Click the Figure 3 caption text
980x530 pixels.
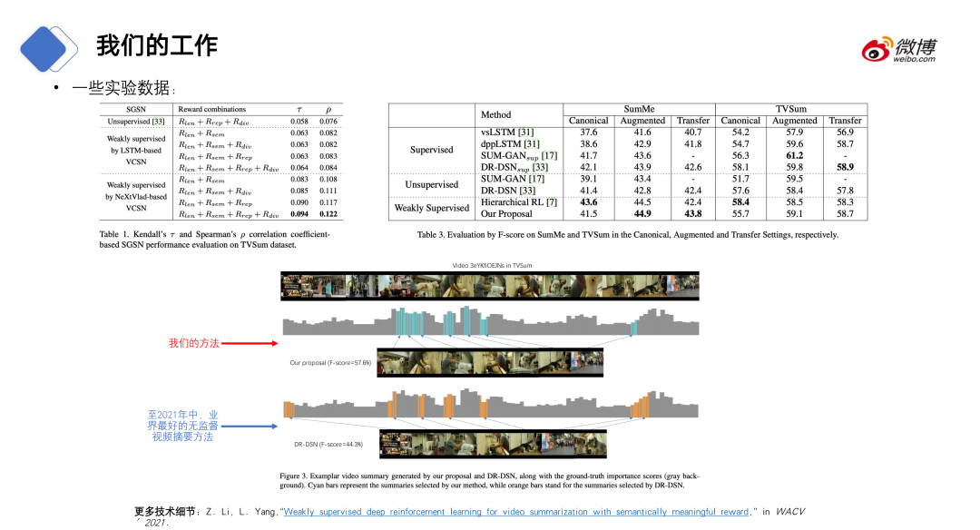tap(489, 480)
